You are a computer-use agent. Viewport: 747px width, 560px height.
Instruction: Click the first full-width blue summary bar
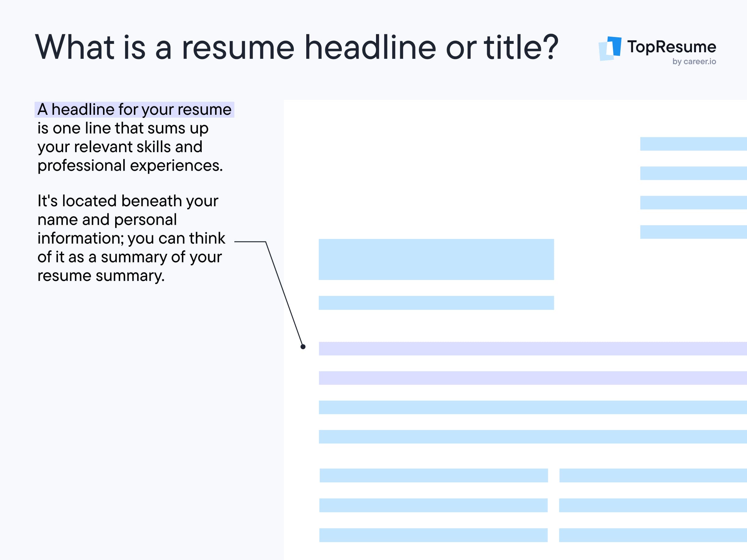(532, 407)
